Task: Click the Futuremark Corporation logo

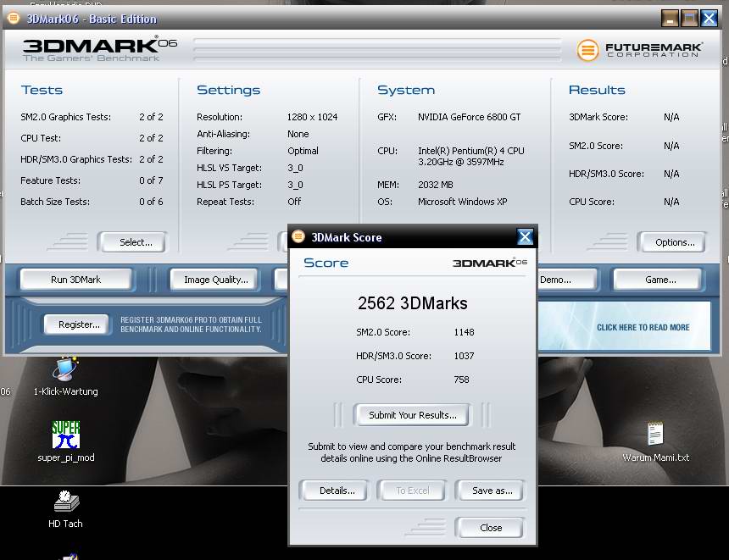Action: pos(640,50)
